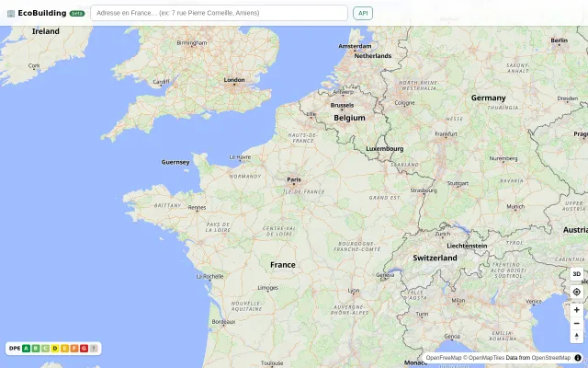Screen dimensions: 588x368
Task: Click the Birmingham city label
Action: point(192,43)
